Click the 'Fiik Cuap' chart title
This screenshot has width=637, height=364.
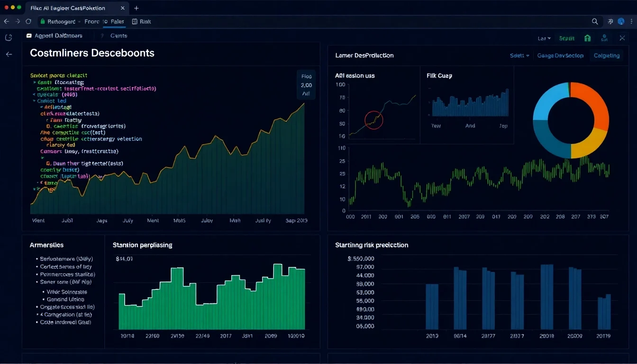(439, 75)
